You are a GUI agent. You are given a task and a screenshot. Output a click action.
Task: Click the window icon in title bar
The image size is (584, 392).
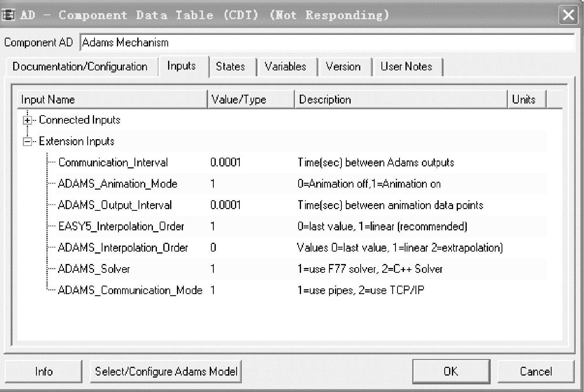coord(8,15)
